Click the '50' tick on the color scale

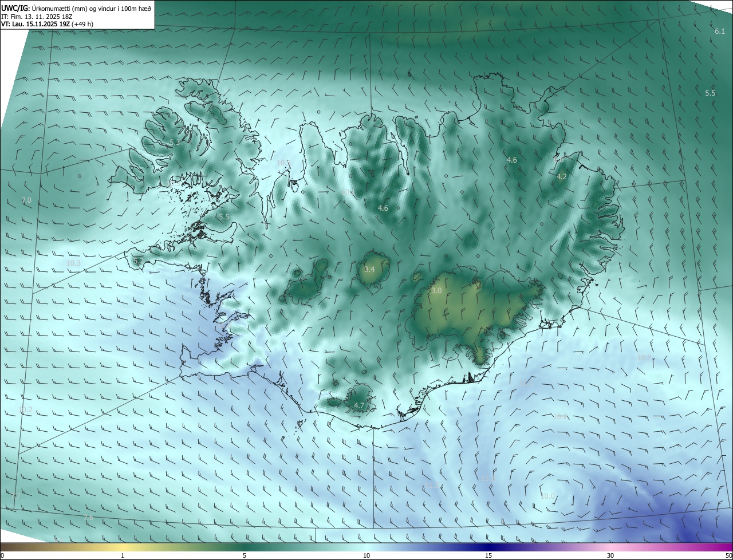point(728,555)
